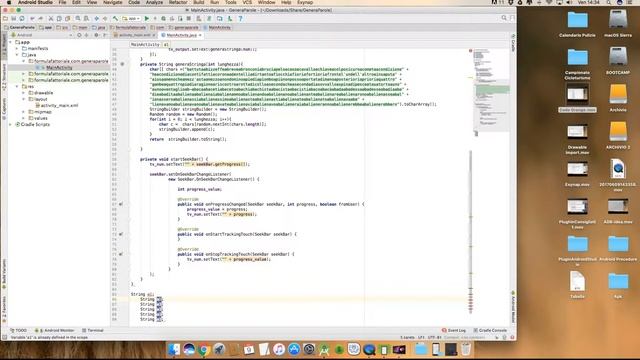
Task: Collapse the layout folder node
Action: pos(24,99)
